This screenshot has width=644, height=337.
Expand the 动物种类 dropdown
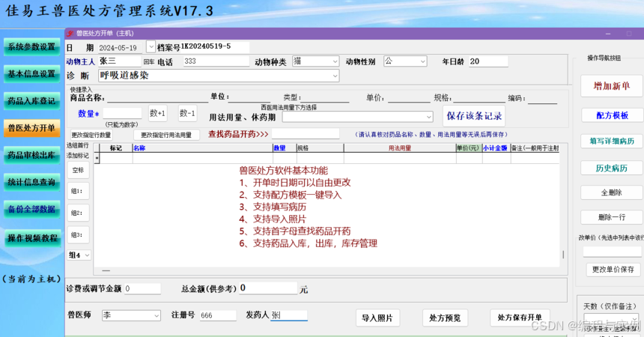pos(335,61)
